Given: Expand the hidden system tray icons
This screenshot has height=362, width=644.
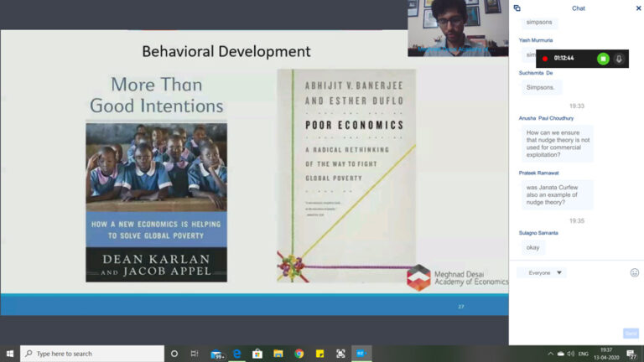Looking at the screenshot, I should [551, 354].
